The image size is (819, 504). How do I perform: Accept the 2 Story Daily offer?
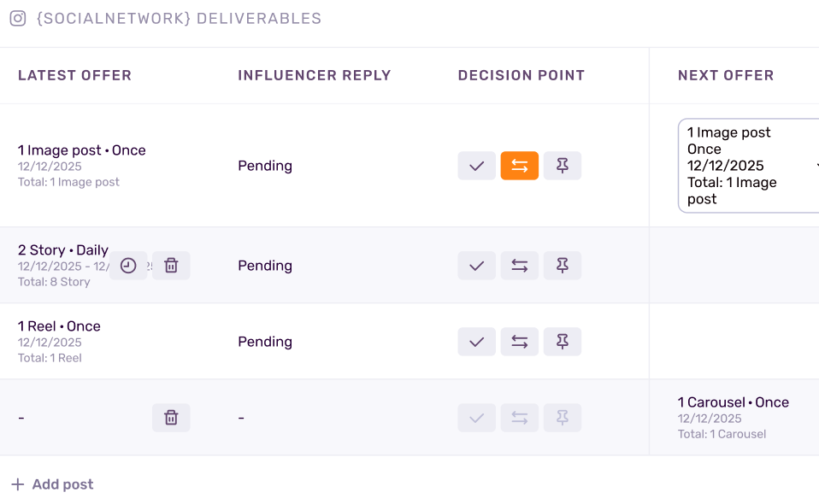477,266
